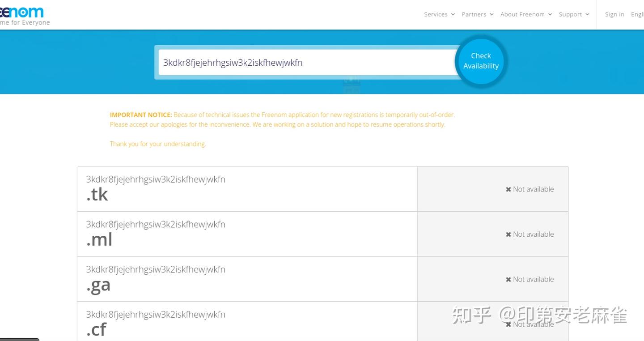
Task: Expand the Support dropdown chevron
Action: (x=587, y=14)
